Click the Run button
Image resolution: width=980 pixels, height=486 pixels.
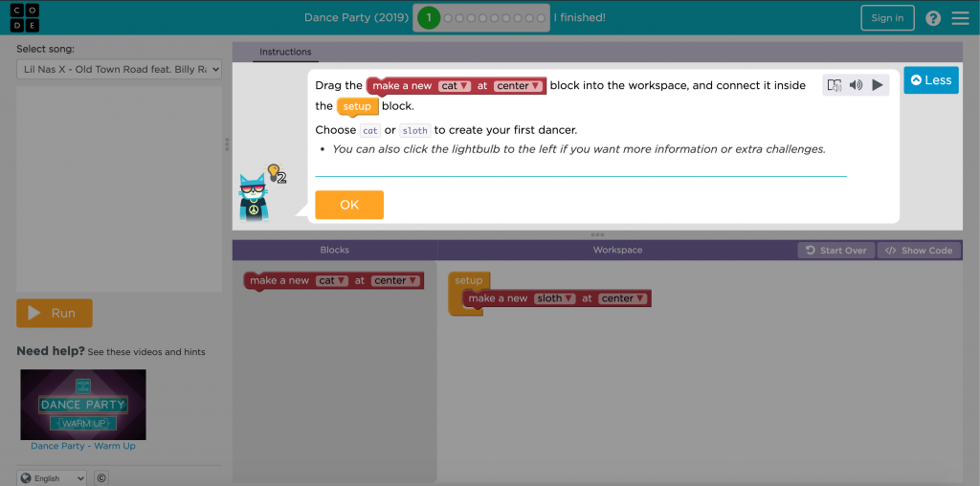tap(55, 313)
